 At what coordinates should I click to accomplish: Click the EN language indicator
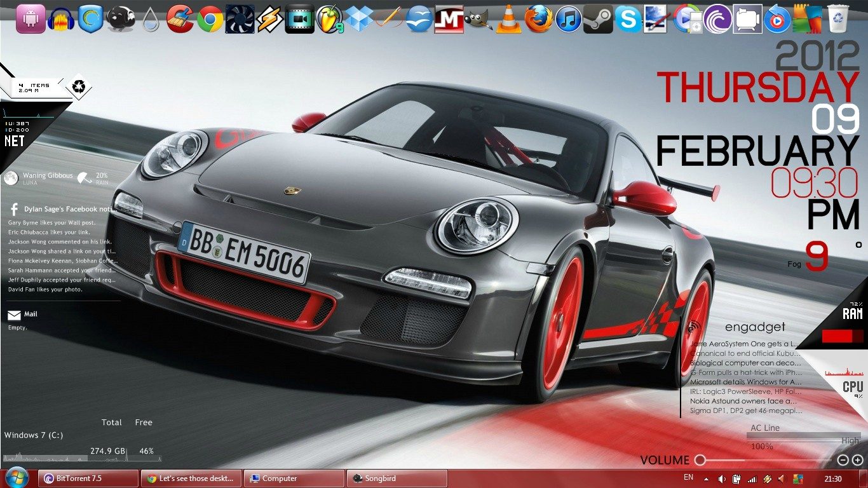coord(688,478)
